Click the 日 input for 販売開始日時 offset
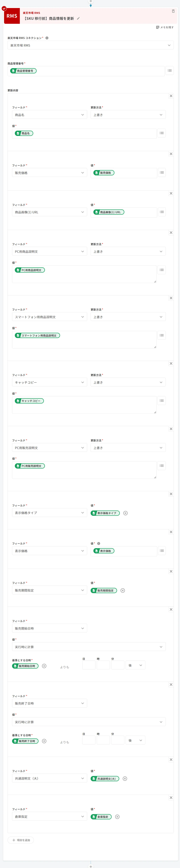This screenshot has height=868, width=180. (x=89, y=665)
